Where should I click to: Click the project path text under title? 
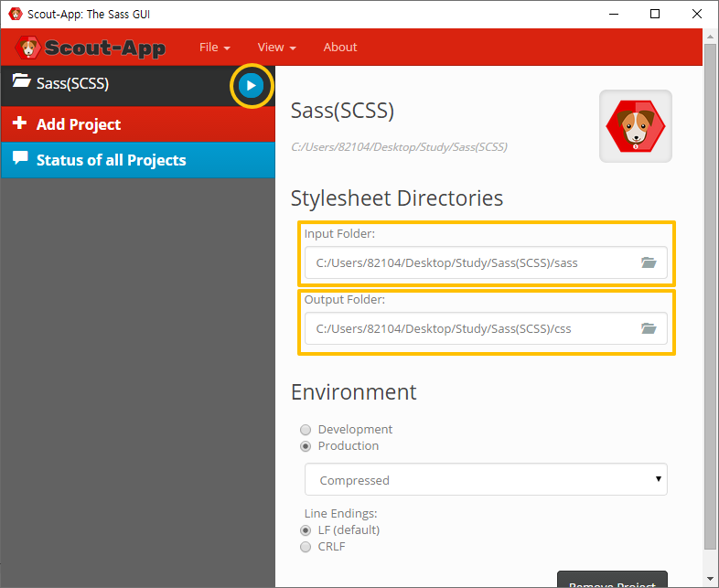(399, 147)
